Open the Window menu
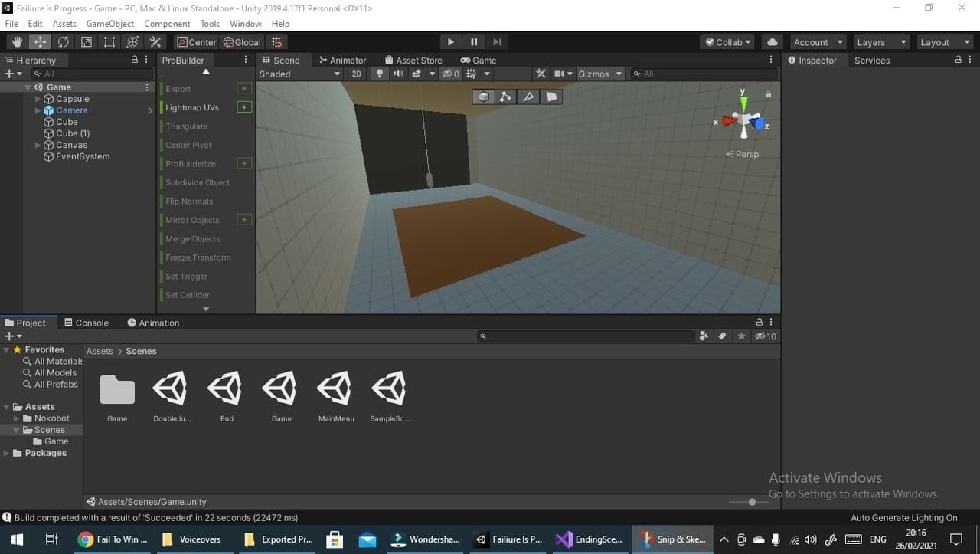The image size is (980, 554). pyautogui.click(x=246, y=24)
